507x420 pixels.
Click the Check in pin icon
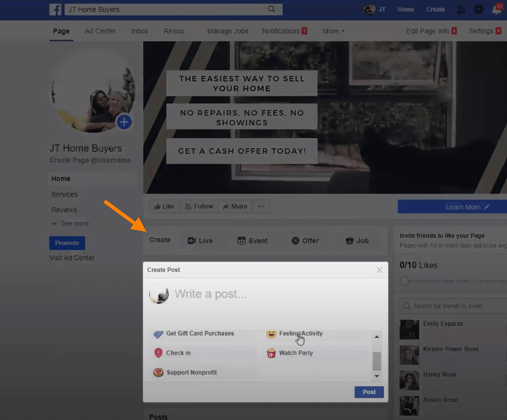(158, 353)
